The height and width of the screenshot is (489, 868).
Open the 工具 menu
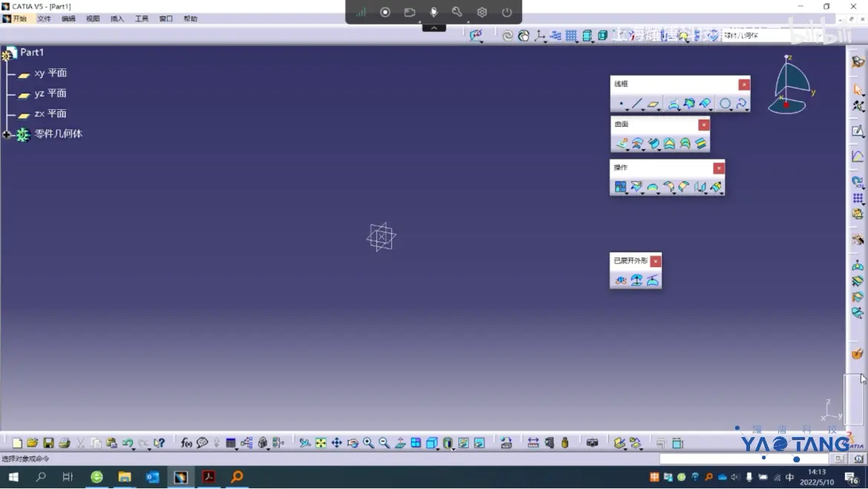tap(141, 19)
